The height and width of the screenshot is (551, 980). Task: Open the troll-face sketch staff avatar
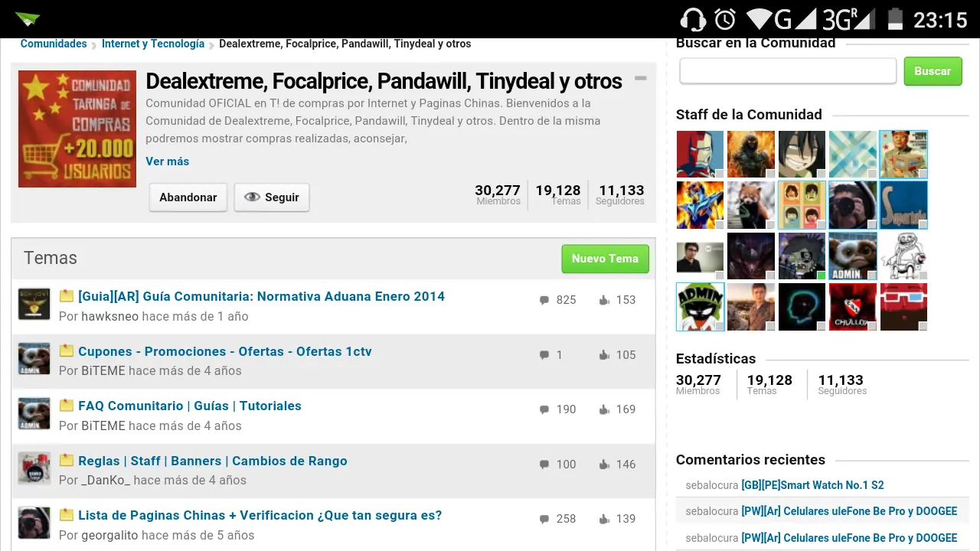coord(903,256)
